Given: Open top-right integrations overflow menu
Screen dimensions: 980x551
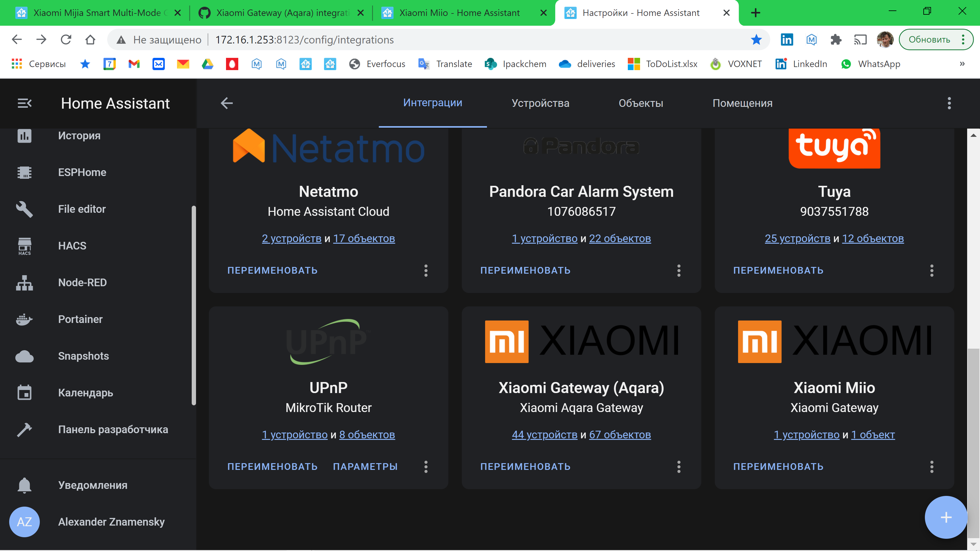Looking at the screenshot, I should tap(949, 103).
